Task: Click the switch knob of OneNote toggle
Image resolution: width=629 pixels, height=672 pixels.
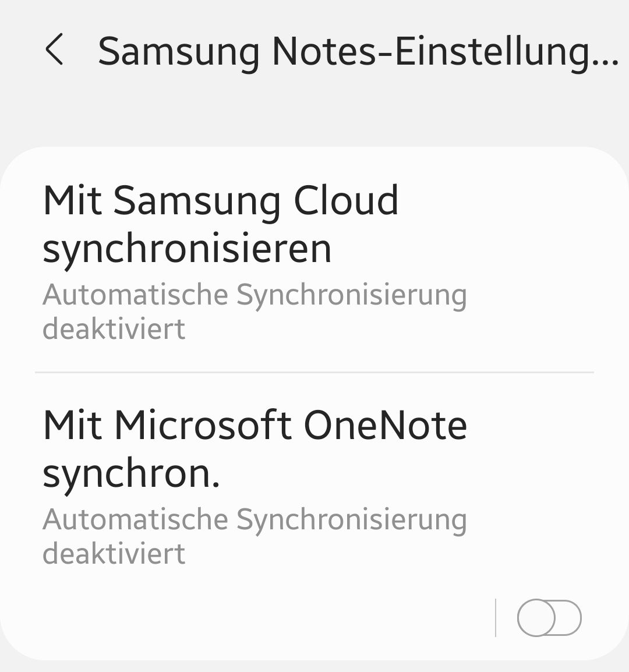Action: tap(536, 618)
